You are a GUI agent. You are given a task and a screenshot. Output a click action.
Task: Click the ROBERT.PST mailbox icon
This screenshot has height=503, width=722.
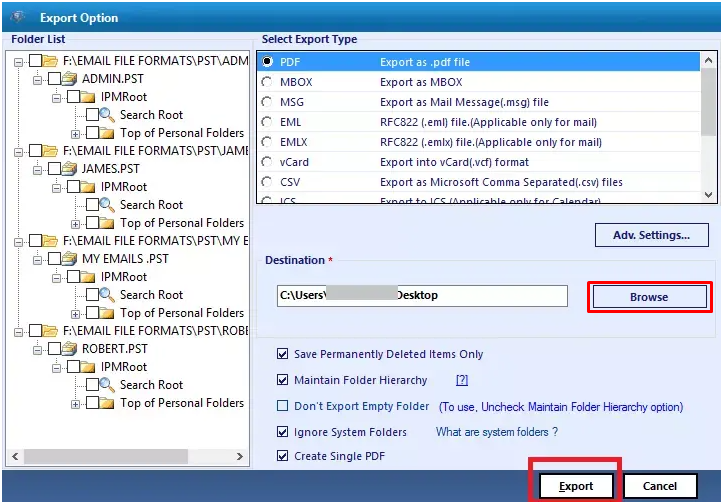pos(69,349)
